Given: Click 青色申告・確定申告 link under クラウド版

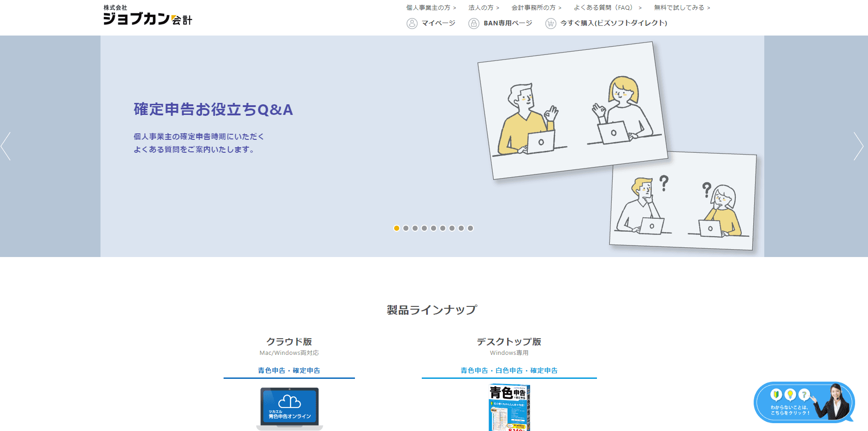Looking at the screenshot, I should point(289,371).
